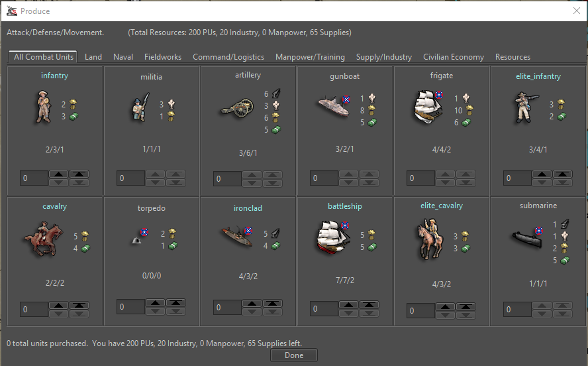Click the ironclad quantity input field
Viewport: 588px width, 366px height.
[x=228, y=308]
